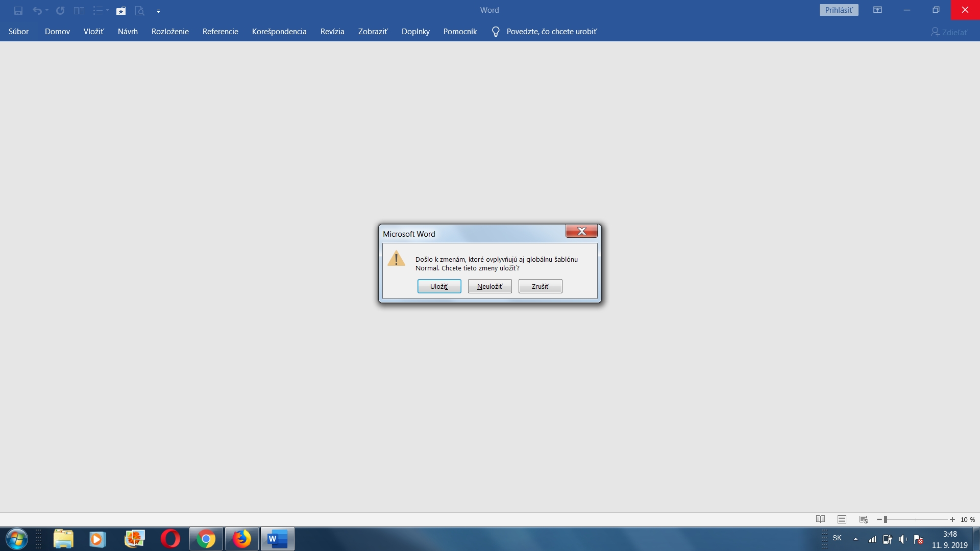980x551 pixels.
Task: Expand the bullet list dropdown arrow
Action: pyautogui.click(x=108, y=10)
